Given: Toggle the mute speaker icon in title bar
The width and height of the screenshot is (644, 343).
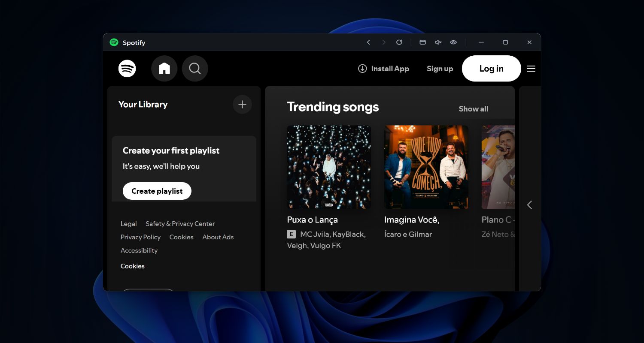Looking at the screenshot, I should (x=438, y=42).
